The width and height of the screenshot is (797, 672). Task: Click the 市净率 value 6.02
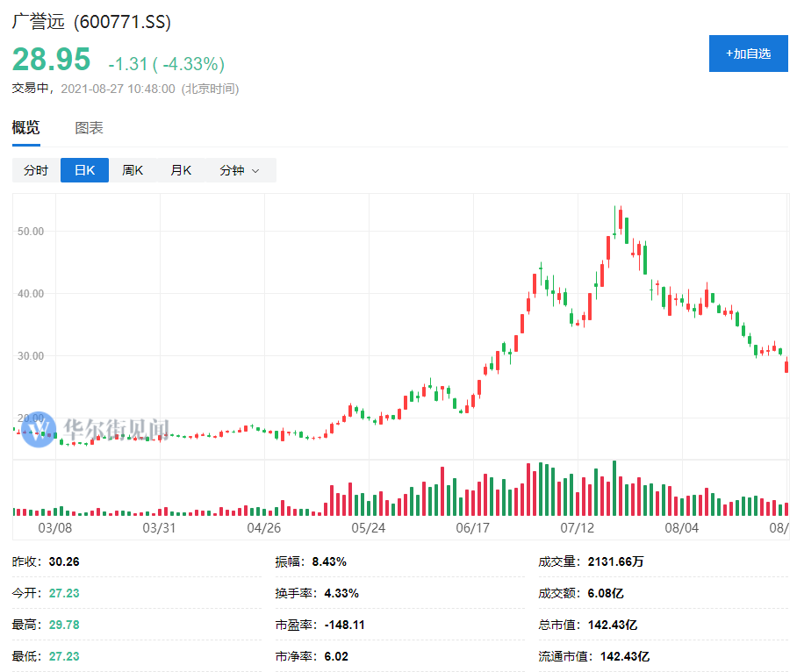point(336,656)
